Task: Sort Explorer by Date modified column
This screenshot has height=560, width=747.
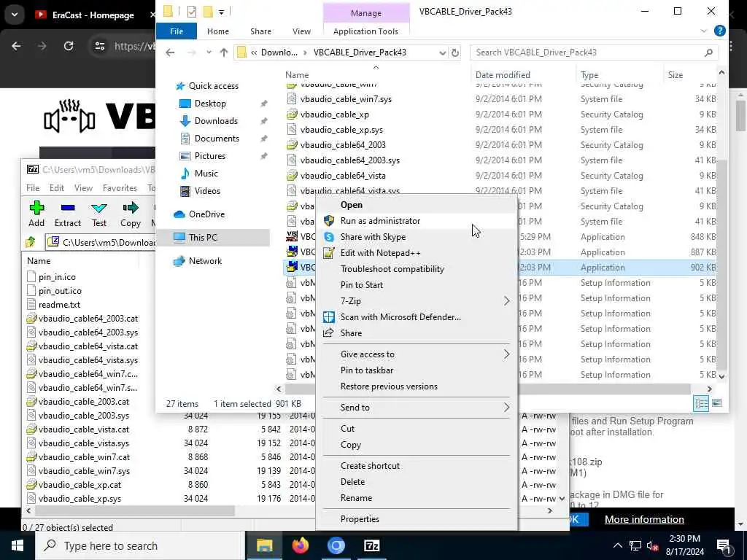Action: tap(503, 75)
